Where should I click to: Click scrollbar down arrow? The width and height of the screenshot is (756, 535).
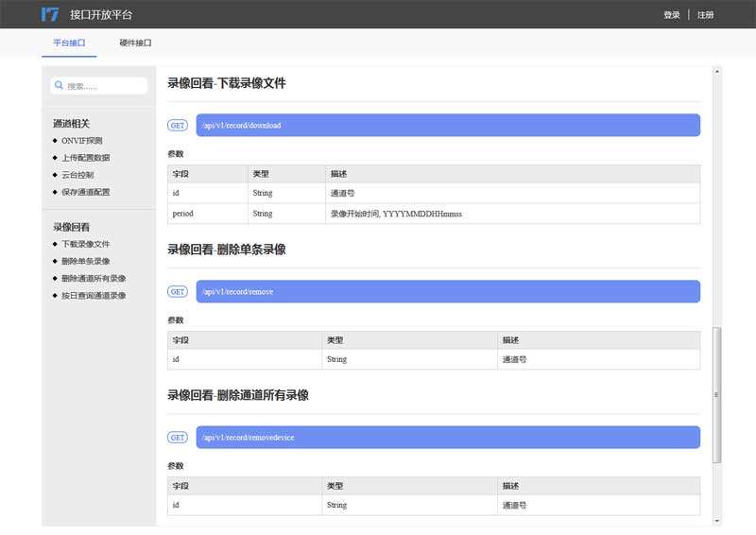tap(716, 520)
